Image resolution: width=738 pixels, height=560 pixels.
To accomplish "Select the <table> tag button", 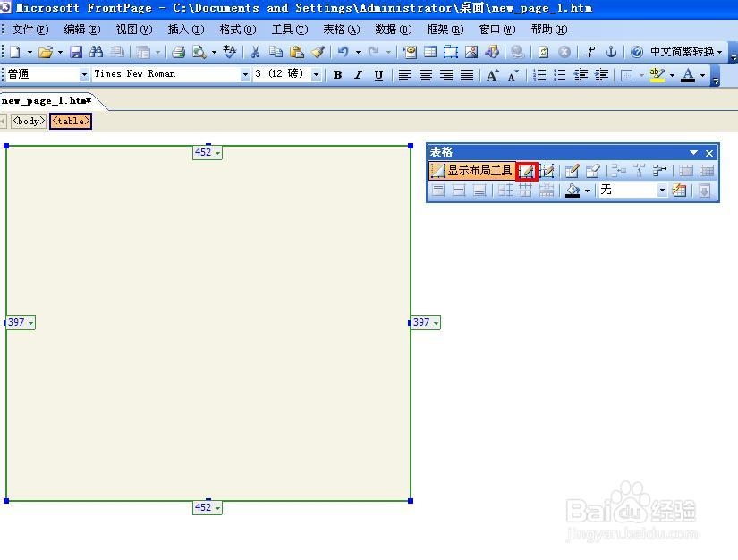I will (x=71, y=121).
